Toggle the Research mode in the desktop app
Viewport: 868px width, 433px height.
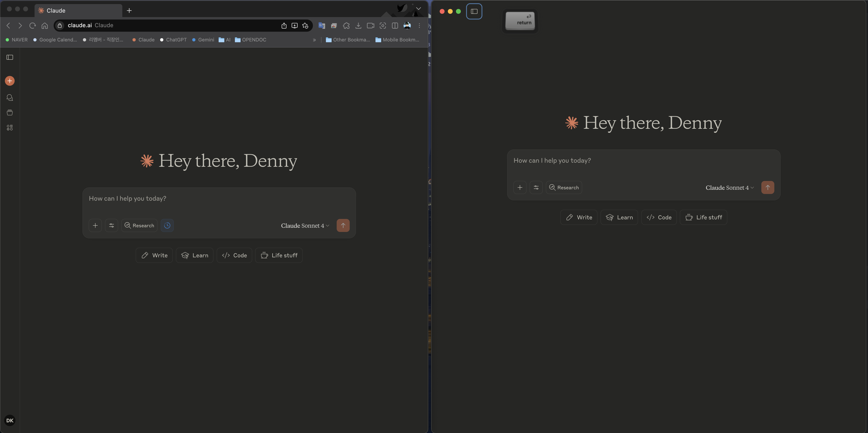(564, 187)
